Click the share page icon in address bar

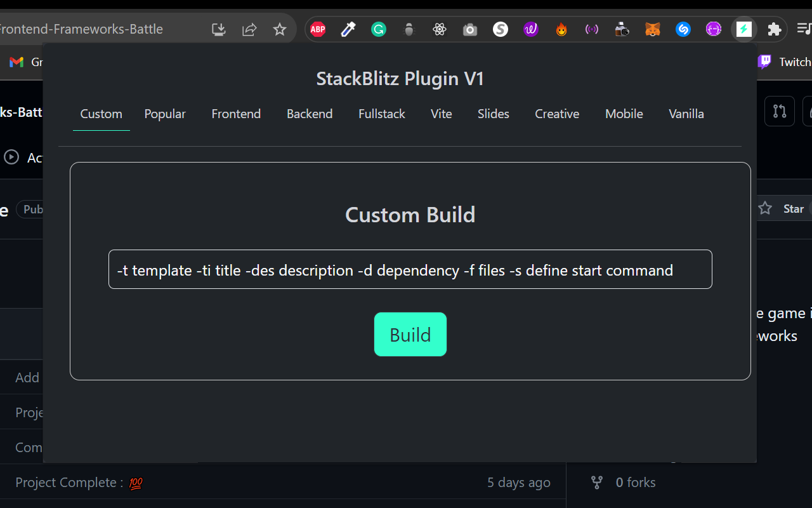coord(249,29)
